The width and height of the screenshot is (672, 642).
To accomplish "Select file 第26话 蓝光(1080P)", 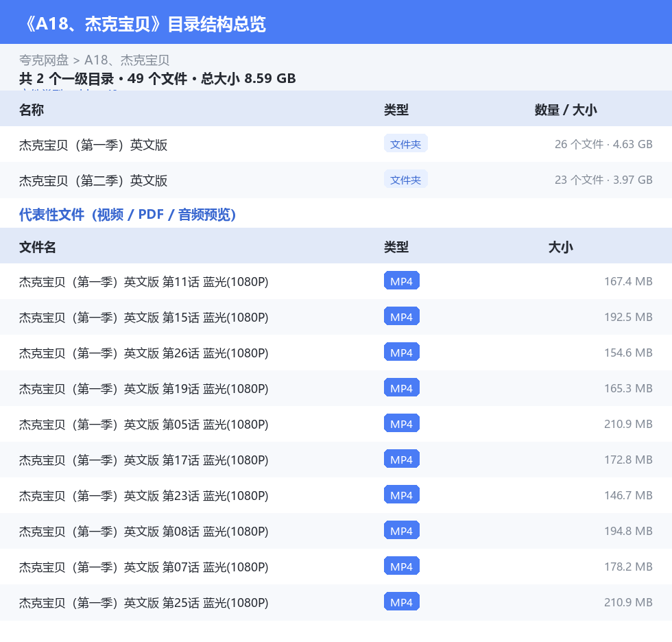I will (x=143, y=353).
